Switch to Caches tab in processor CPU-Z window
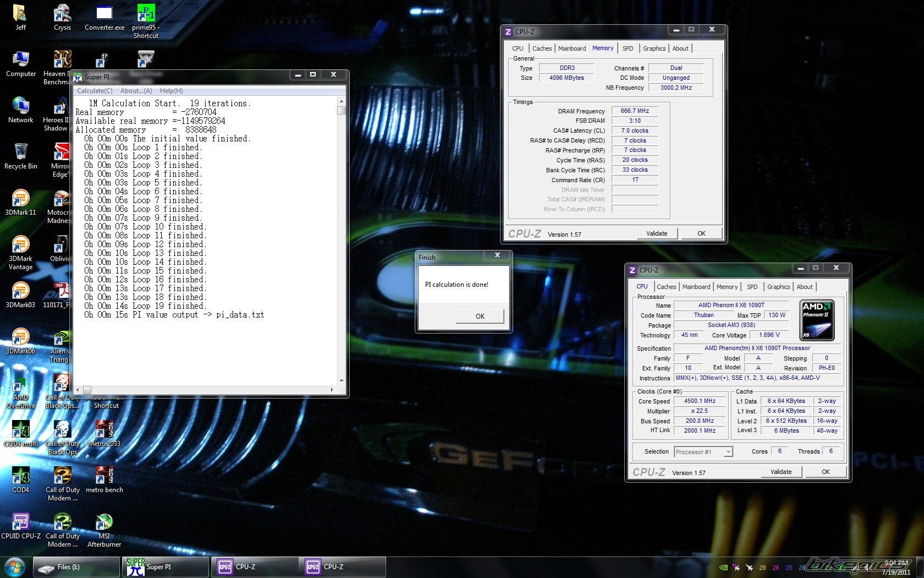This screenshot has width=924, height=578. point(666,287)
